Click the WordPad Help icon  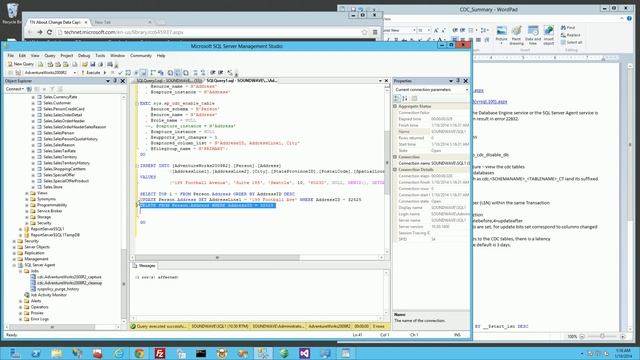[x=629, y=18]
